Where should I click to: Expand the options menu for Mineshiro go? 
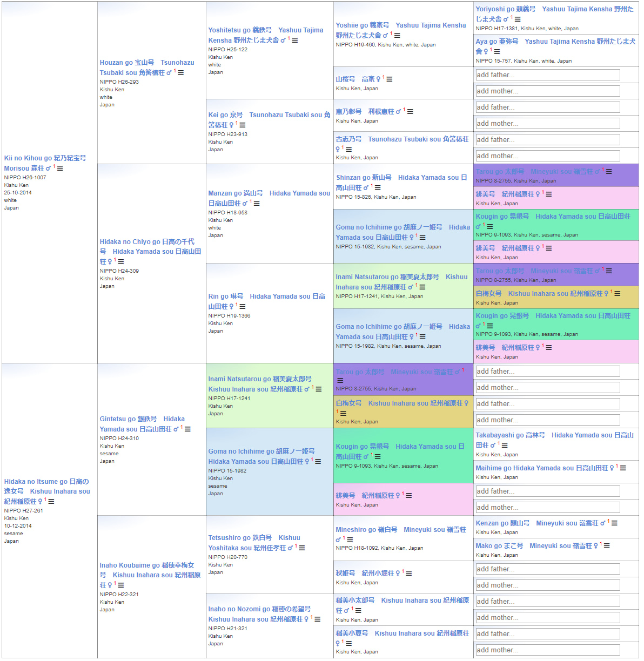coord(350,540)
